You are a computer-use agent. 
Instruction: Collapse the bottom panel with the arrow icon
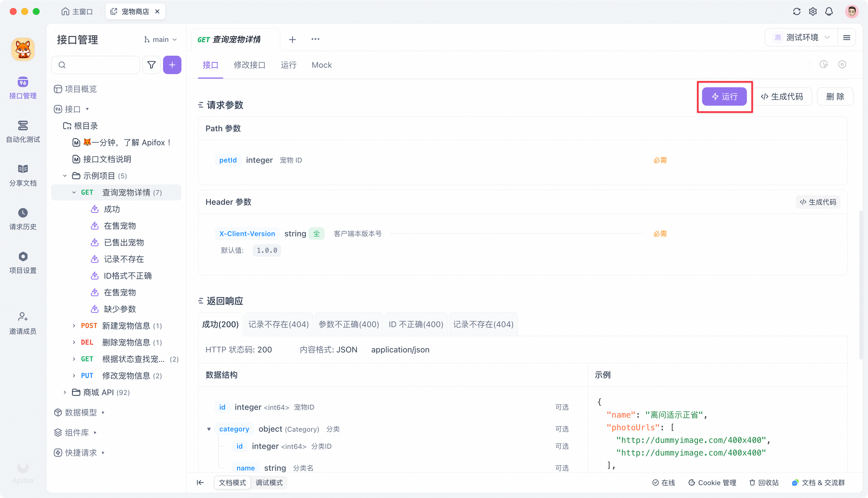point(200,482)
